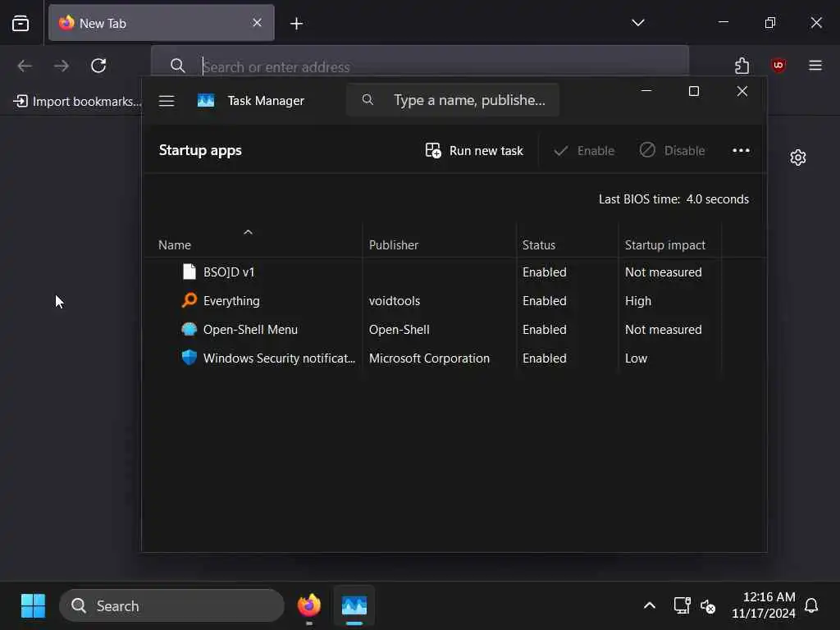
Task: Click the Low startup impact value
Action: click(636, 358)
